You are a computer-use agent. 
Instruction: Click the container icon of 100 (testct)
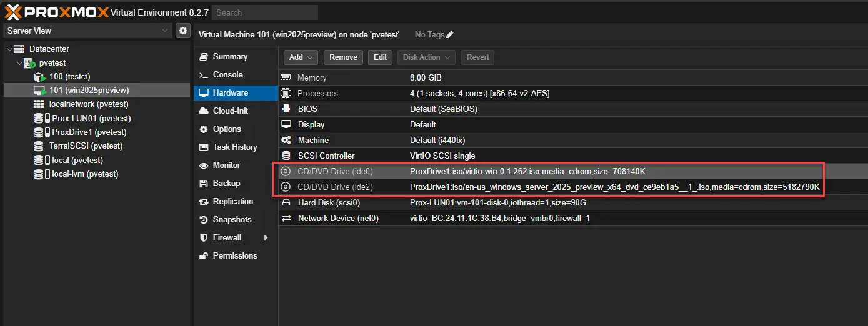tap(40, 77)
